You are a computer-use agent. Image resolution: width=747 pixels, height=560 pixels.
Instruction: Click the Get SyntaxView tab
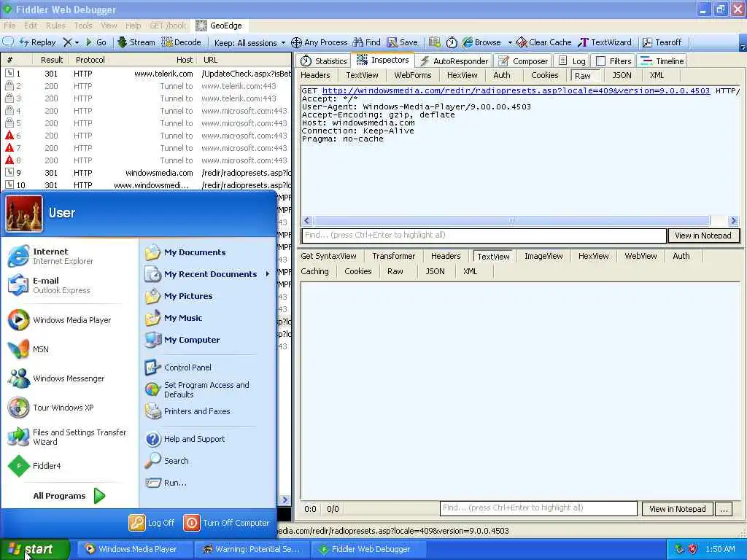(x=329, y=256)
